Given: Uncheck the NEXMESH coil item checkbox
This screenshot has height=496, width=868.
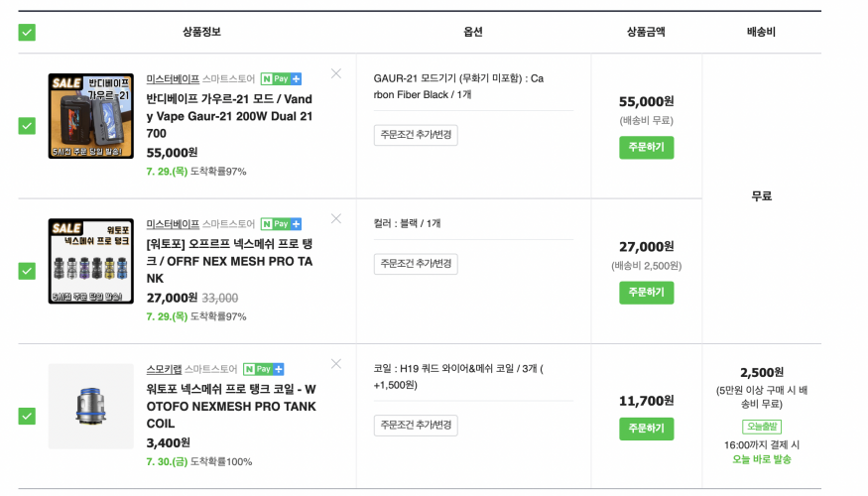Looking at the screenshot, I should [x=27, y=416].
